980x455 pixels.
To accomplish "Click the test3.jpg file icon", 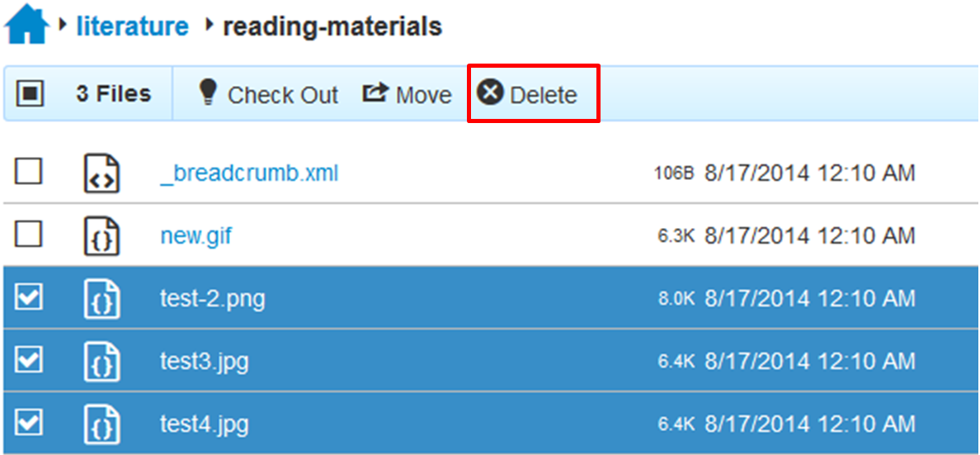I will coord(102,361).
